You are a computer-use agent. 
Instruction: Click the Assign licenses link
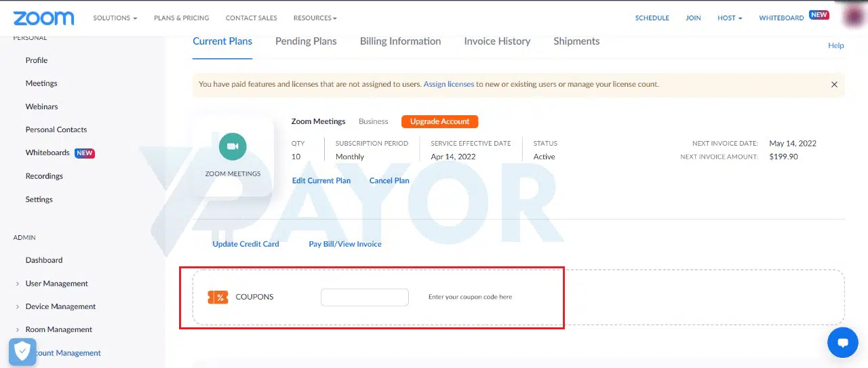click(448, 85)
